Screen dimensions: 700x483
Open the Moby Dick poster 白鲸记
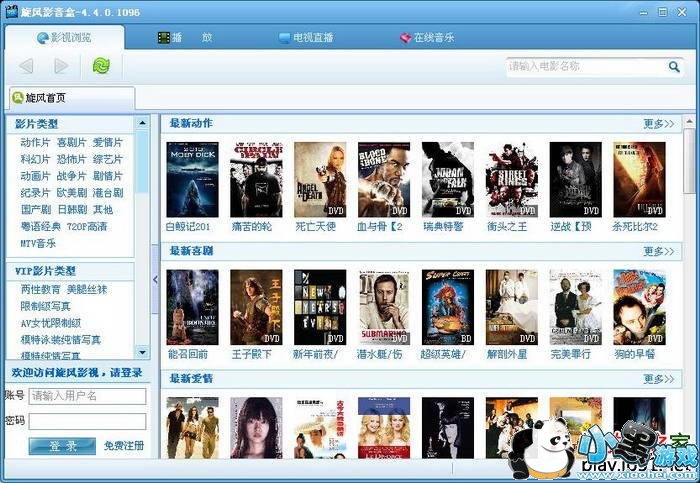pyautogui.click(x=192, y=179)
